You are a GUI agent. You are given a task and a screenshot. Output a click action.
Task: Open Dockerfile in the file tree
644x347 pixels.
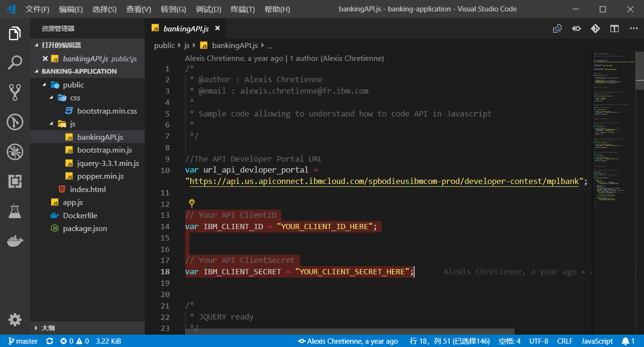point(87,215)
